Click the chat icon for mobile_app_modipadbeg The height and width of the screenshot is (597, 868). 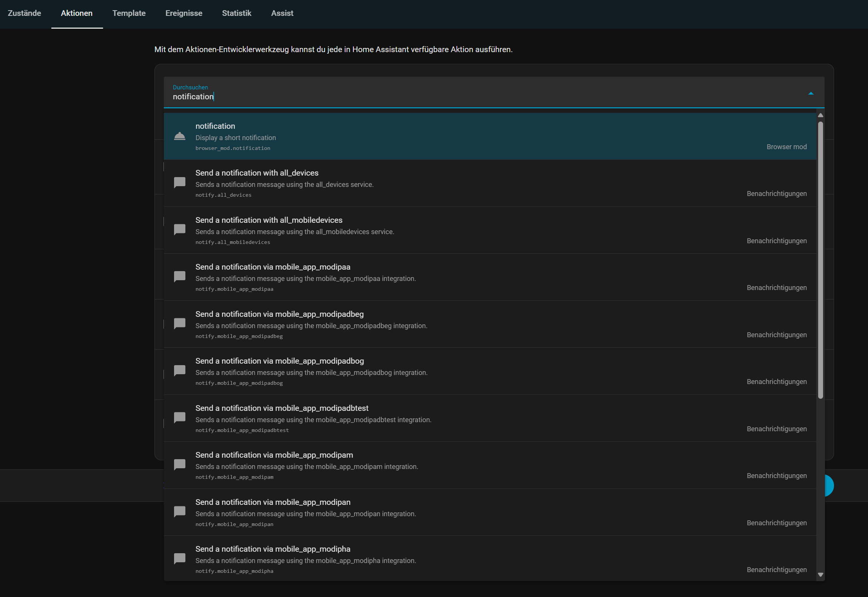(180, 324)
